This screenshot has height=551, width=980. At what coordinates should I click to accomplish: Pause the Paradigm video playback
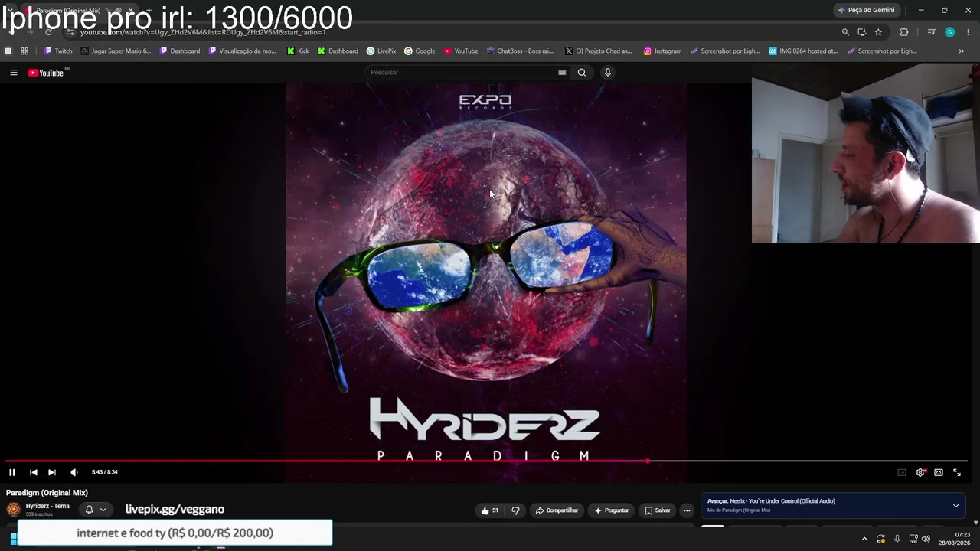click(x=12, y=472)
